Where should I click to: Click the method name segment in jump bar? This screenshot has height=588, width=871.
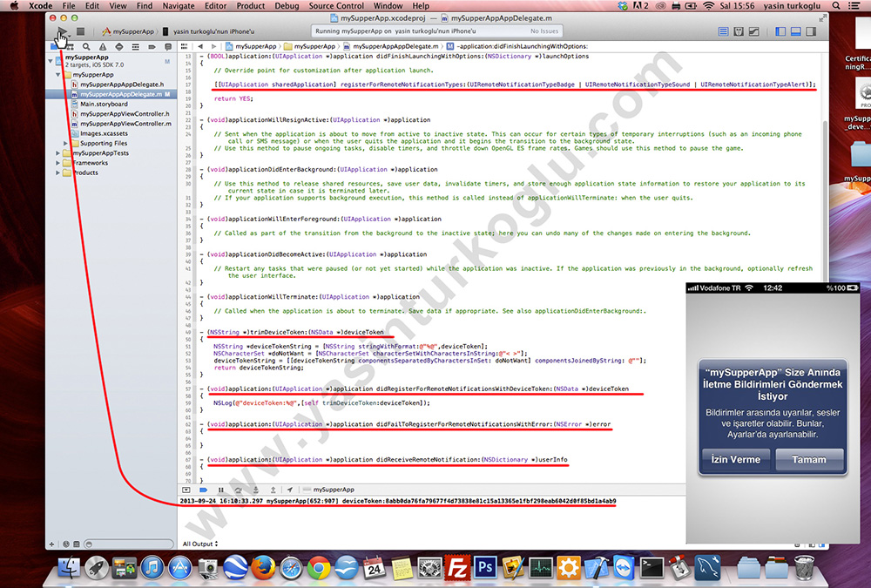click(x=517, y=47)
